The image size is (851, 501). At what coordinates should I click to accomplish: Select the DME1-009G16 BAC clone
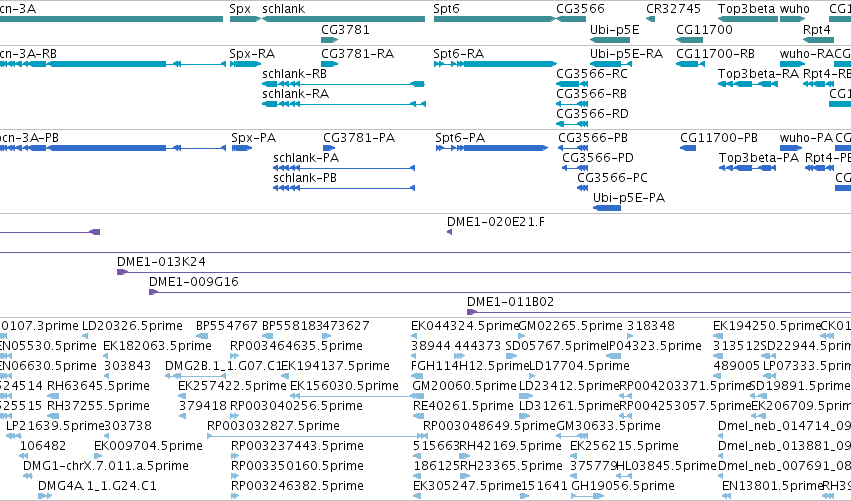pos(500,293)
